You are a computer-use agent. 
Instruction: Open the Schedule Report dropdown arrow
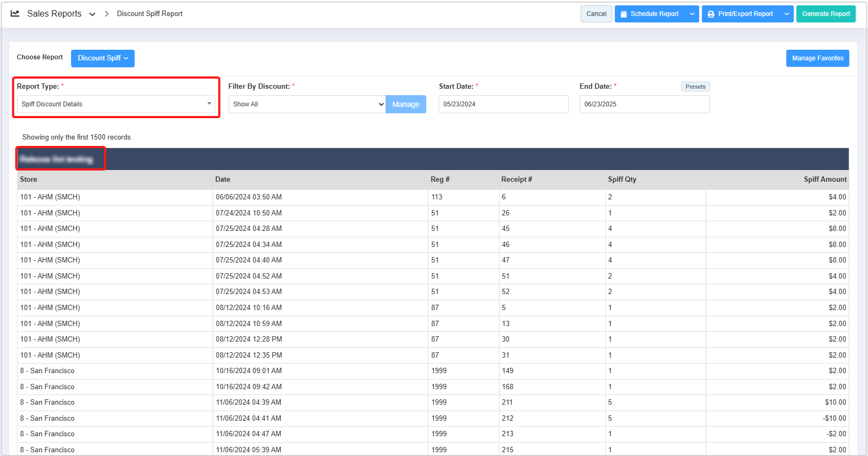(x=692, y=14)
